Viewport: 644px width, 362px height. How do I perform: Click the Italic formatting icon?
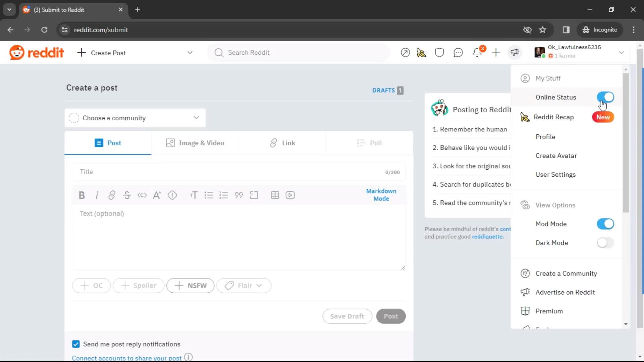pyautogui.click(x=97, y=195)
